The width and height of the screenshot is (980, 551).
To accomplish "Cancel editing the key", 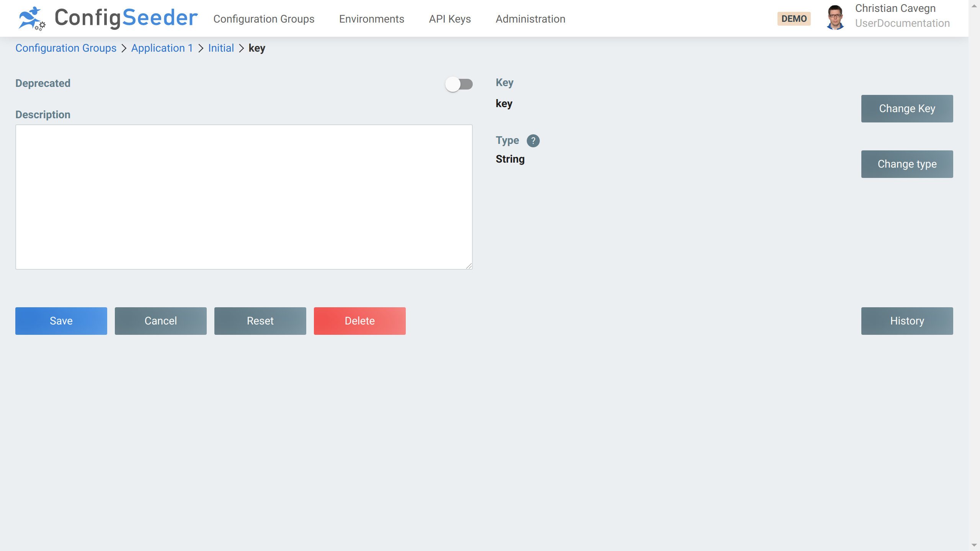I will point(160,321).
